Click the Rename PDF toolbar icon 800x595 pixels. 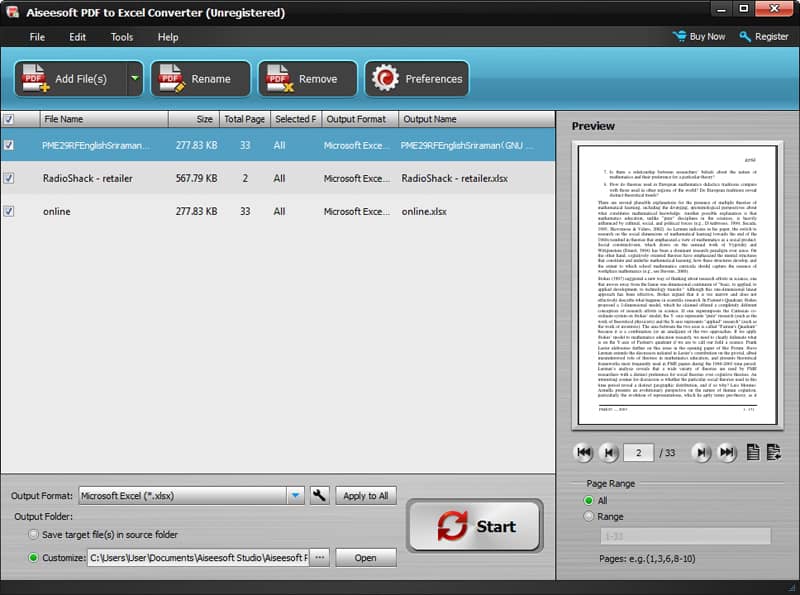coord(171,79)
